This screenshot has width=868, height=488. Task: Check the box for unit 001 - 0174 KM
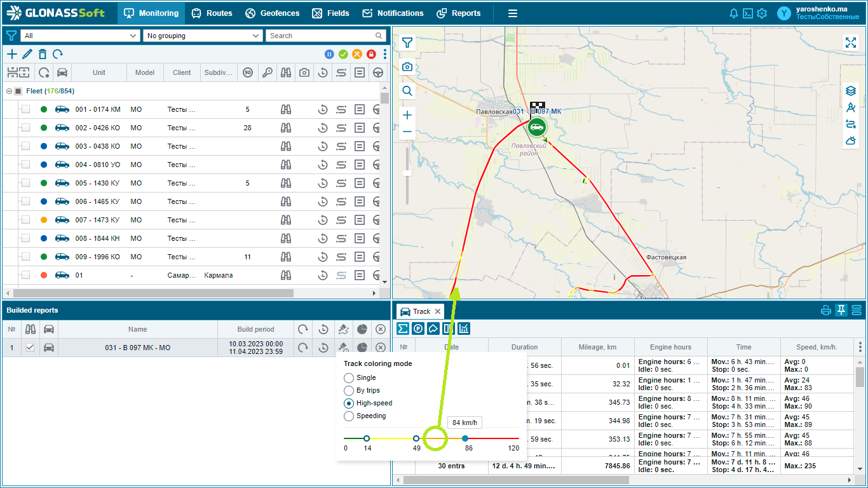[x=25, y=109]
